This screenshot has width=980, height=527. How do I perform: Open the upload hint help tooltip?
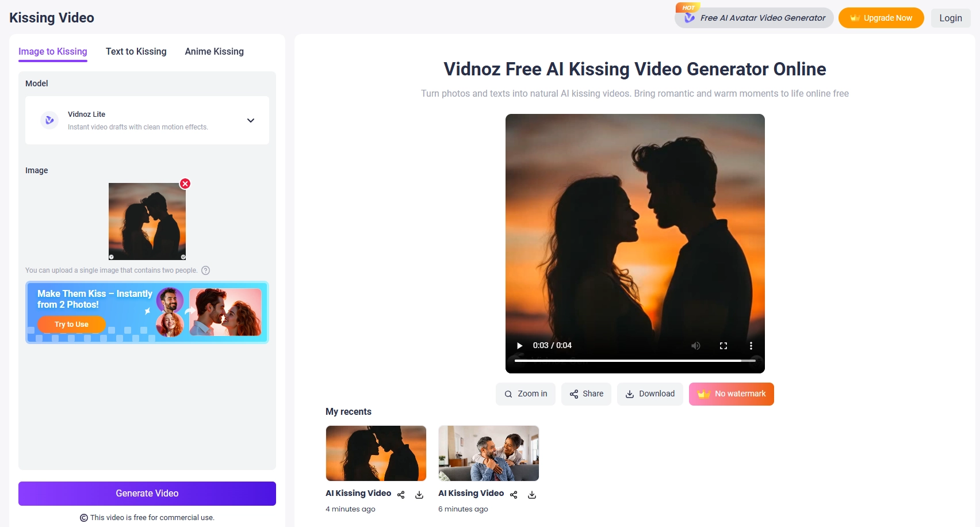click(x=206, y=270)
